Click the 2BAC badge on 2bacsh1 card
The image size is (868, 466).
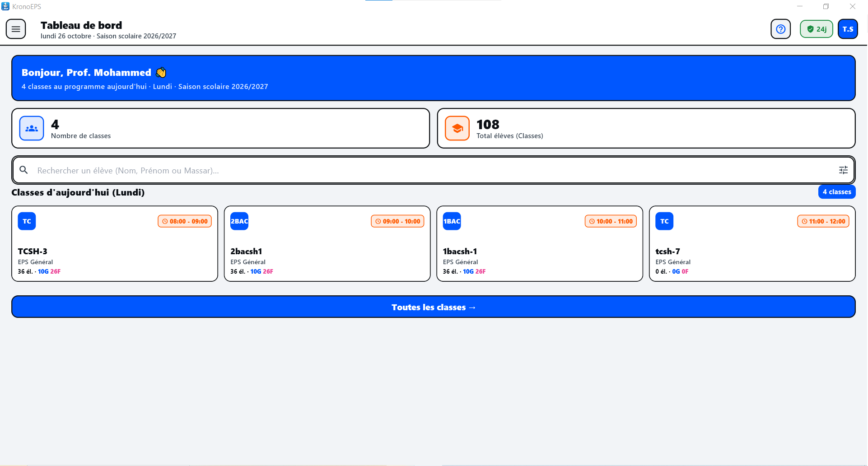pyautogui.click(x=239, y=221)
